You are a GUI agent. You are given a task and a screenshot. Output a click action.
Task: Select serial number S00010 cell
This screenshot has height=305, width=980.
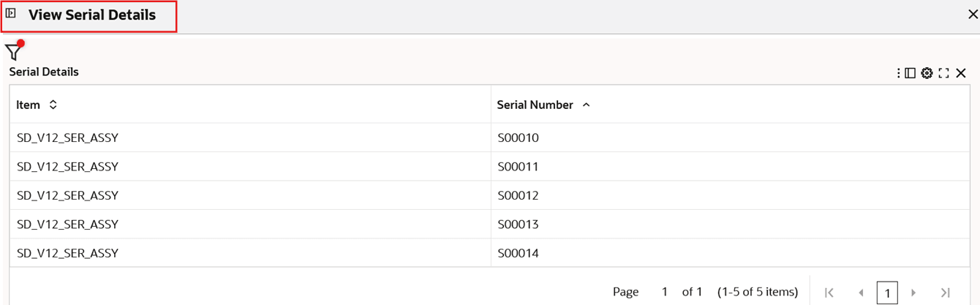[x=730, y=138]
